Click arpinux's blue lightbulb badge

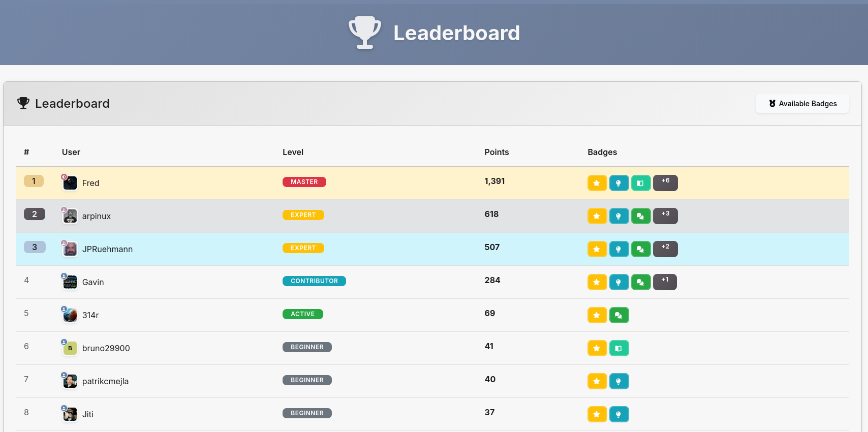tap(619, 216)
